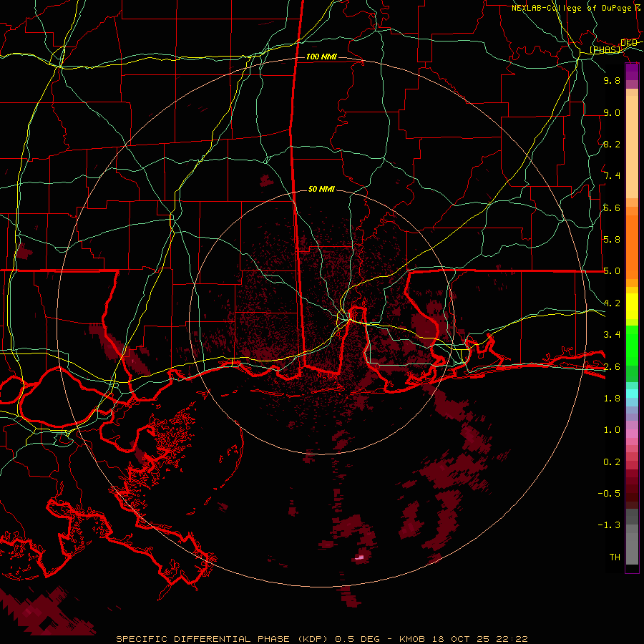Image resolution: width=644 pixels, height=644 pixels.
Task: Click the 50 NMI range ring label
Action: 321,189
